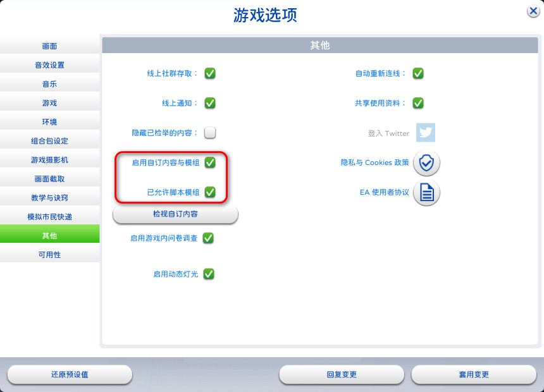Viewport: 544px width, 392px height.
Task: Click the 还原预设值 button
Action: (70, 375)
